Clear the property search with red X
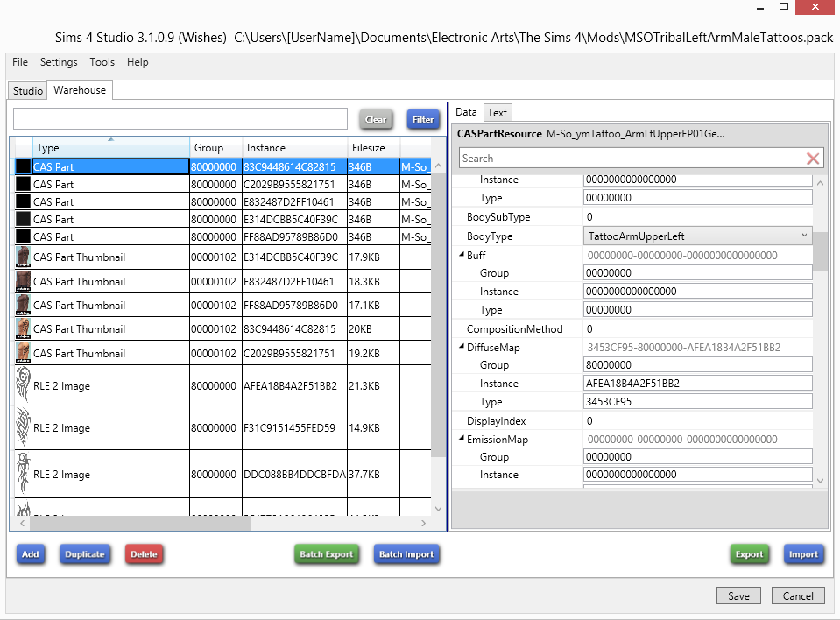The image size is (840, 620). pos(813,159)
